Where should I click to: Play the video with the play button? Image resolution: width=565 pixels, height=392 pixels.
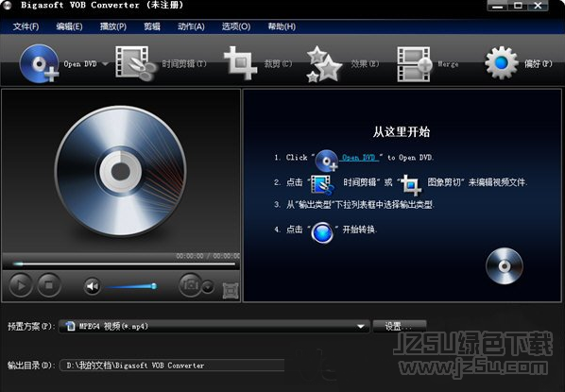21,285
